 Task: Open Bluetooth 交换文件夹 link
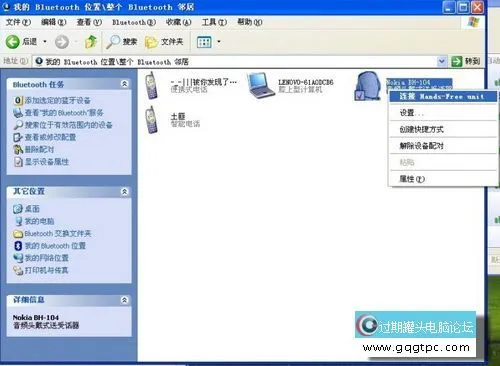click(58, 233)
